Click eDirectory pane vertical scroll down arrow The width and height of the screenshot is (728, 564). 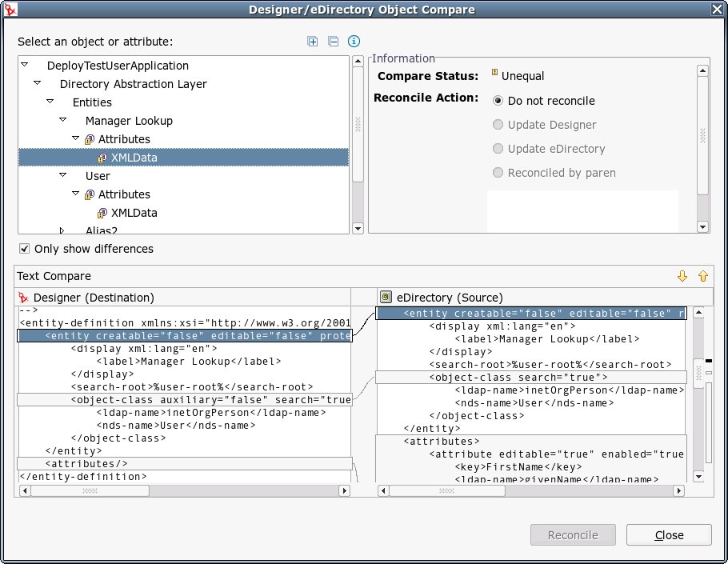point(698,476)
